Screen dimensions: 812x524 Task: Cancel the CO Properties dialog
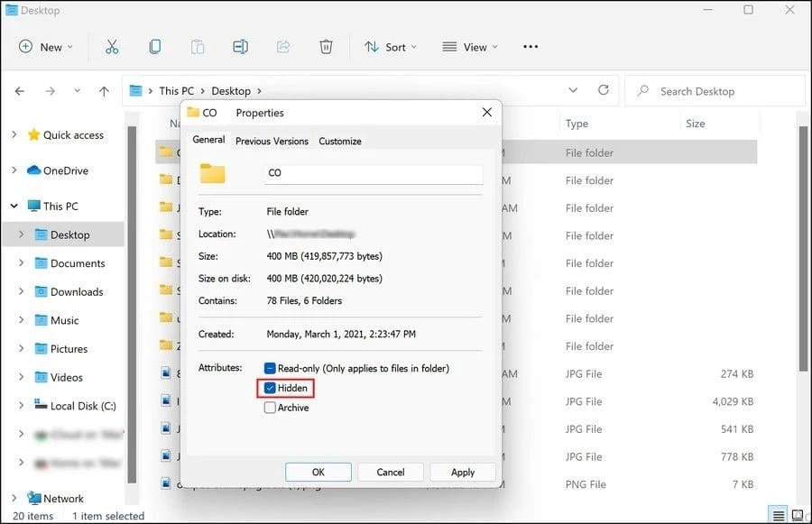click(x=391, y=471)
